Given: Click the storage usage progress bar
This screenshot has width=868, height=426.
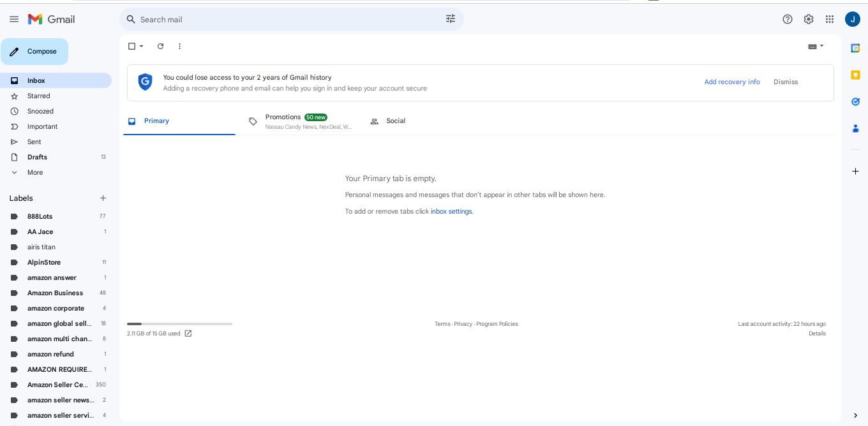Looking at the screenshot, I should click(179, 324).
